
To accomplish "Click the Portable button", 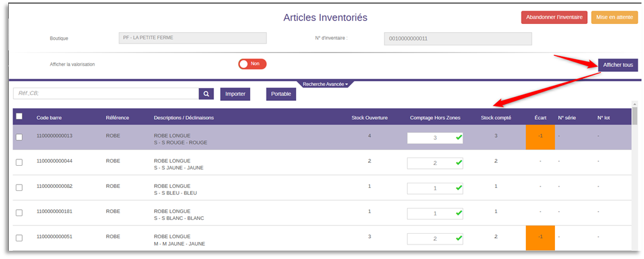I will coord(281,94).
